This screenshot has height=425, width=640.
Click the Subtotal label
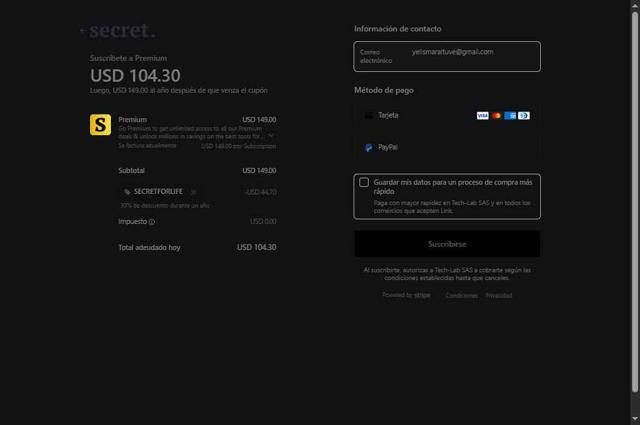[131, 170]
